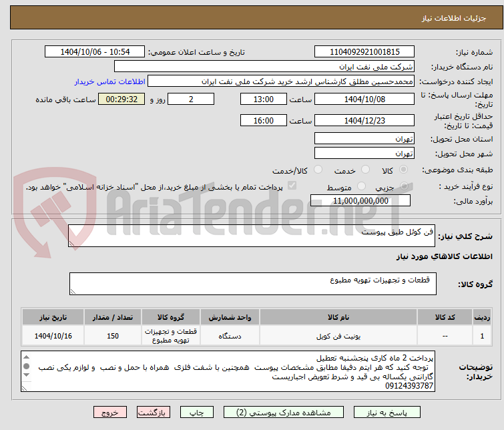The width and height of the screenshot is (504, 430).
Task: Click the price validity date 1404/12/23
Action: (x=364, y=121)
